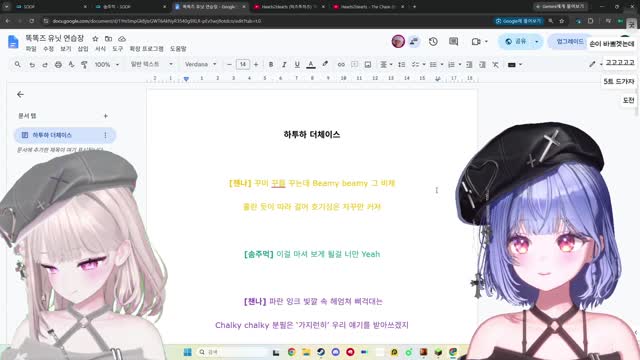Open the checklist dropdown
This screenshot has height=360, width=640.
[x=418, y=64]
